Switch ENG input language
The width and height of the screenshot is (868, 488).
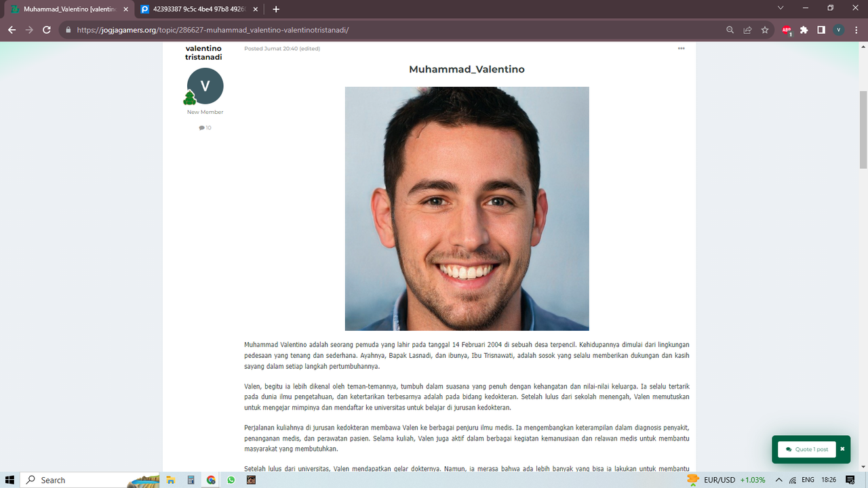tap(808, 480)
